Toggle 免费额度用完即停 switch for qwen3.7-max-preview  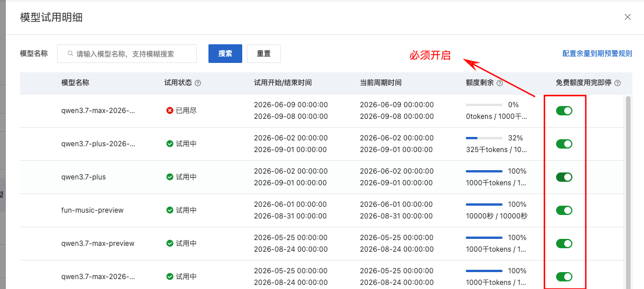click(x=564, y=244)
